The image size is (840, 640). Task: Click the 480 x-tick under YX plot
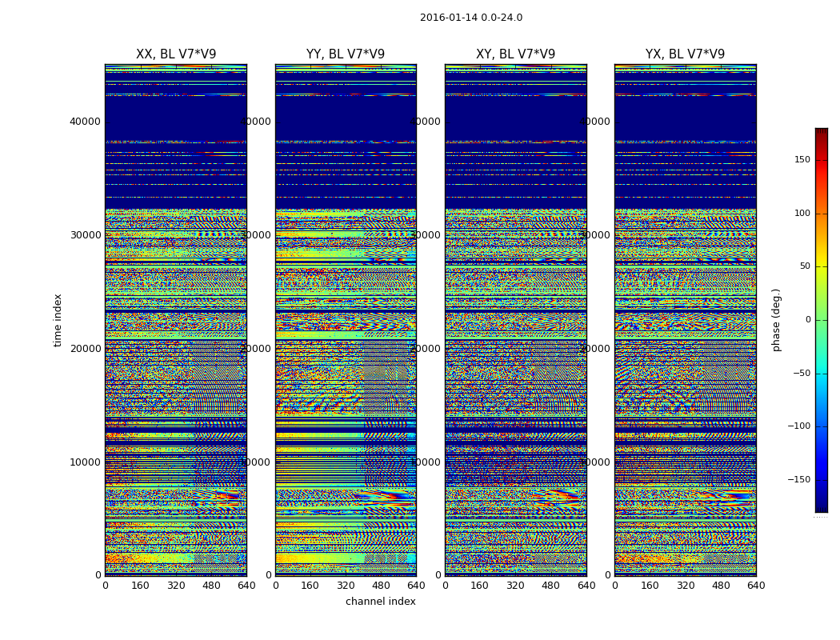721,586
